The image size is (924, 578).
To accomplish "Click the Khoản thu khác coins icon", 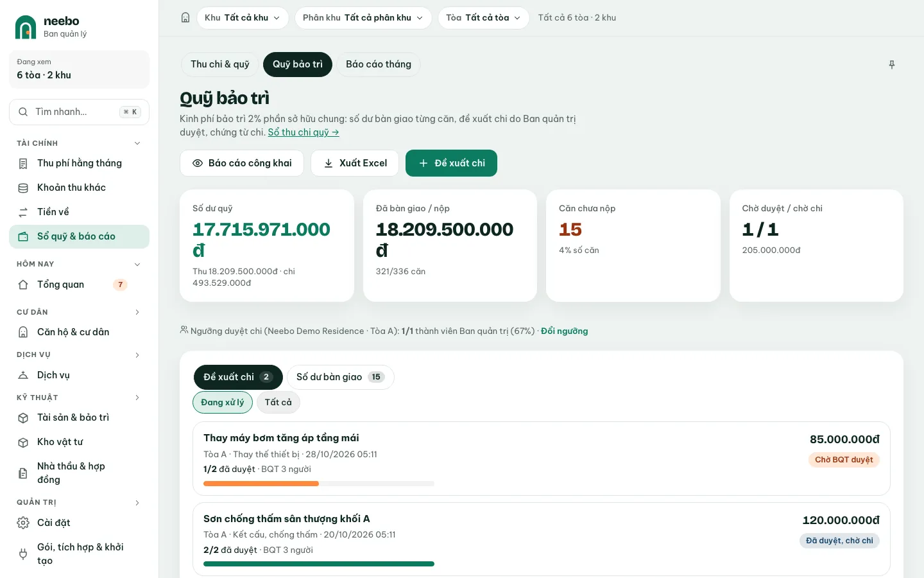I will pos(23,188).
